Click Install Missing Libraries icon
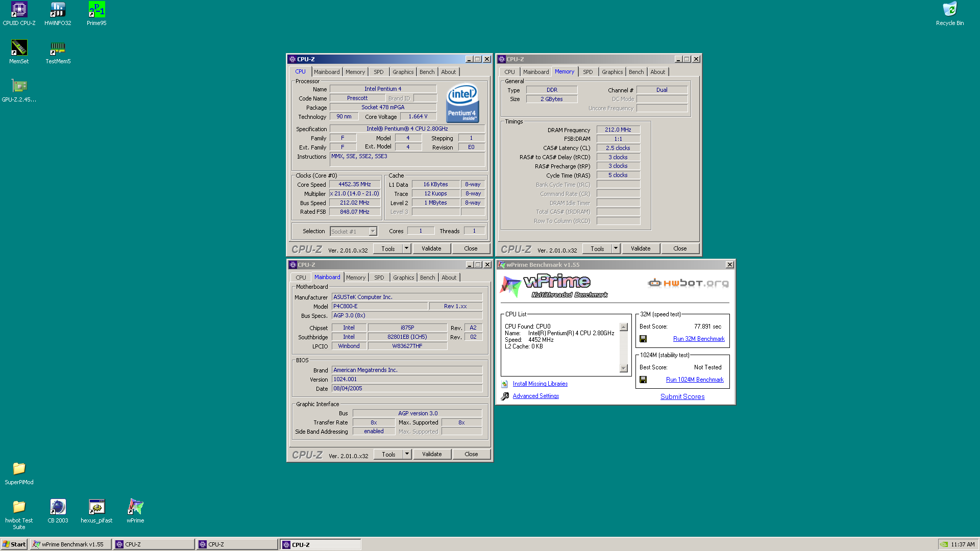Screen dimensions: 980x551 tap(504, 384)
